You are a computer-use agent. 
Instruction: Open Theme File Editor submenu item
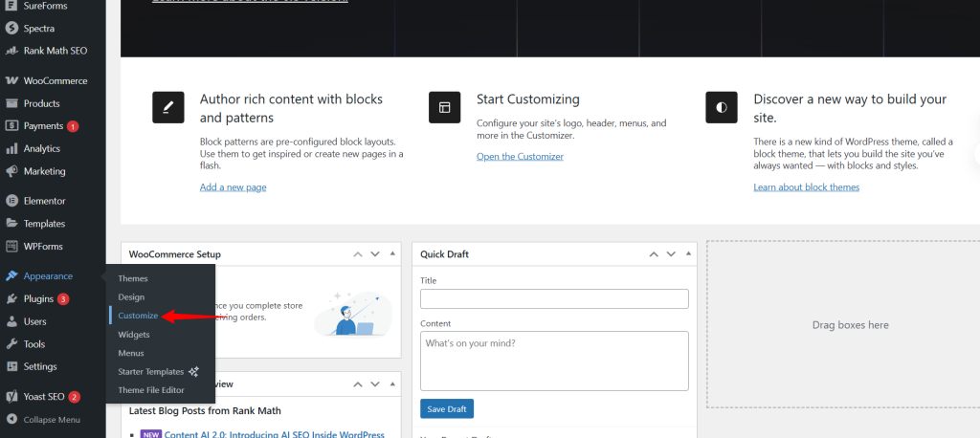click(151, 390)
